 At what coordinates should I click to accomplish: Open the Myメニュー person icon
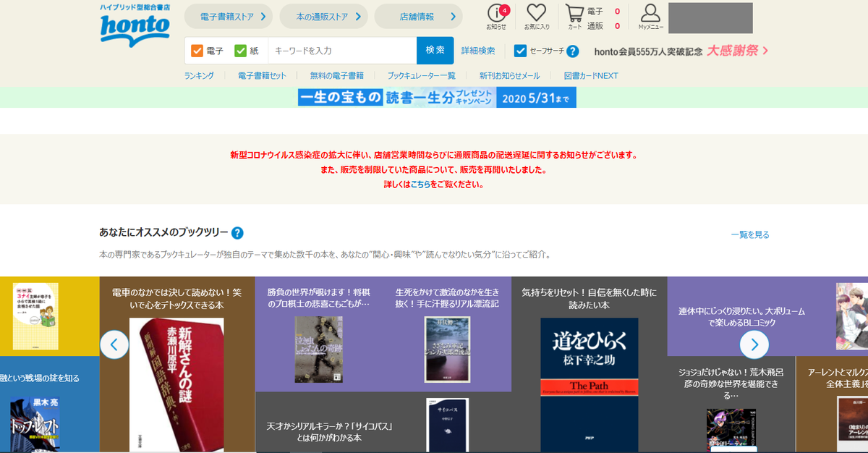[x=650, y=17]
